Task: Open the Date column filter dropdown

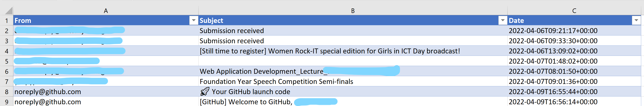Action: 636,20
